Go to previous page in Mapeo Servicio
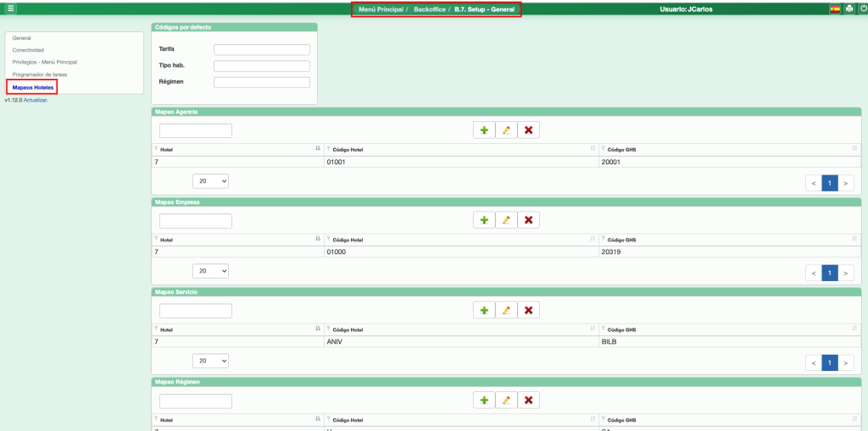 tap(814, 363)
